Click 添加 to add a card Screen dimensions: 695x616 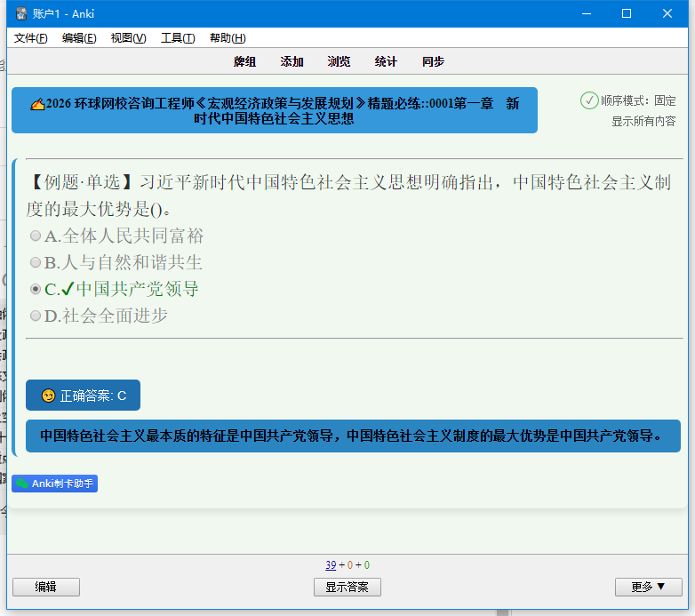[x=292, y=61]
